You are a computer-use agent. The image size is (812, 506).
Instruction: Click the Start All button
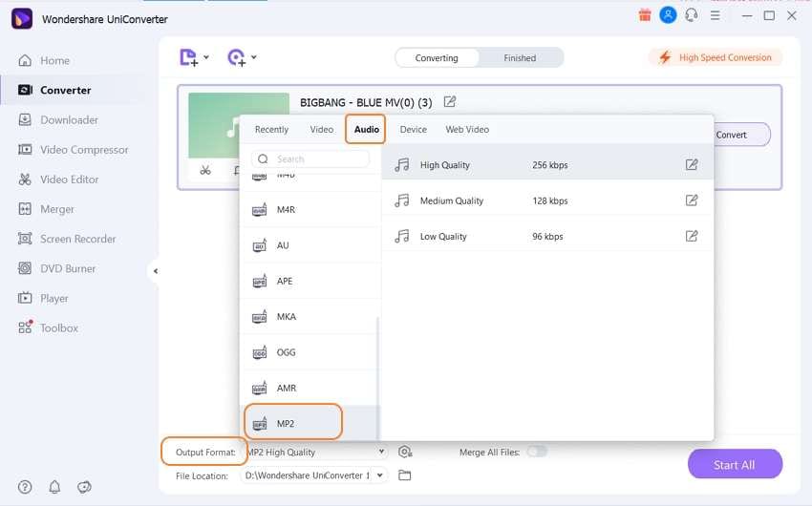(x=735, y=465)
